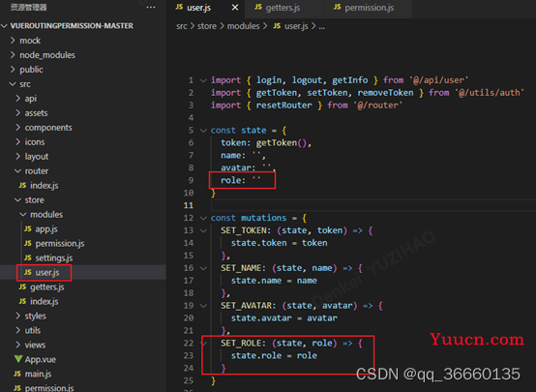Fold the SET_AVATAR mutation at line 19
This screenshot has height=392, width=536.
click(203, 306)
